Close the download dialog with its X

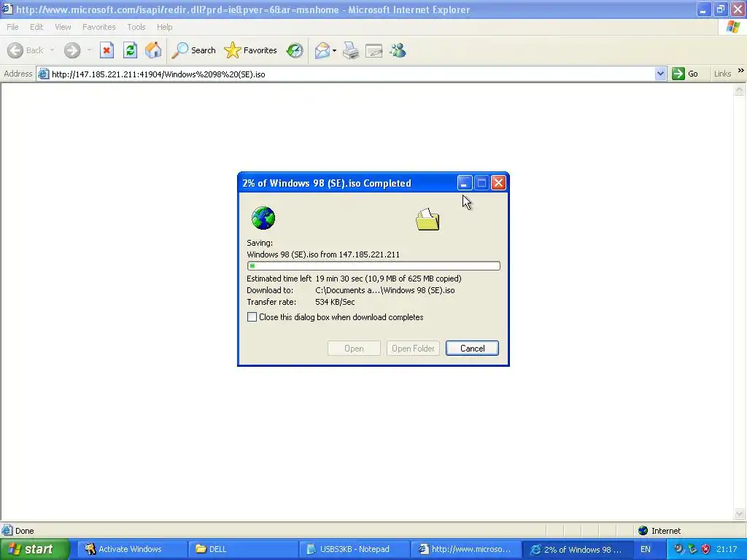[x=498, y=183]
